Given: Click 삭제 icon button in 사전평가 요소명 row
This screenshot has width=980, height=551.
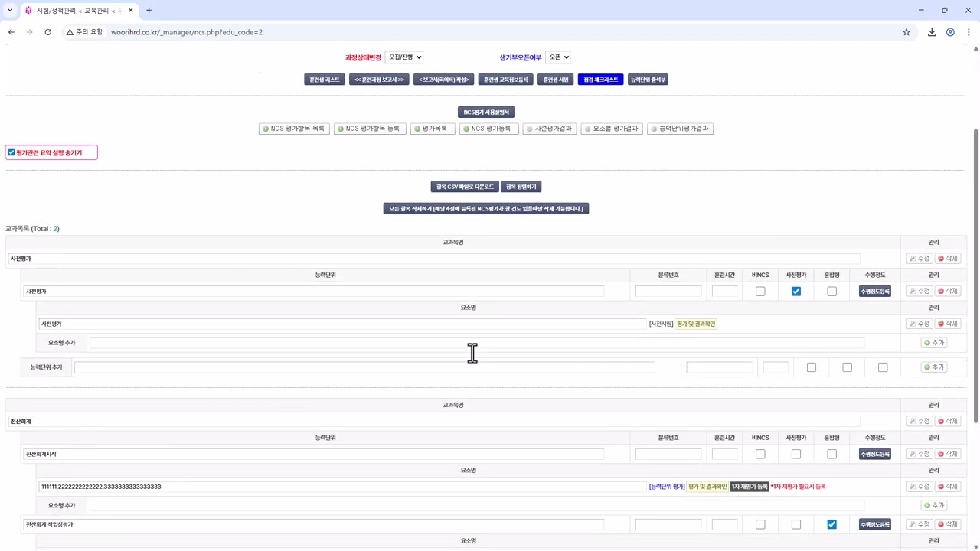Looking at the screenshot, I should pyautogui.click(x=948, y=324).
